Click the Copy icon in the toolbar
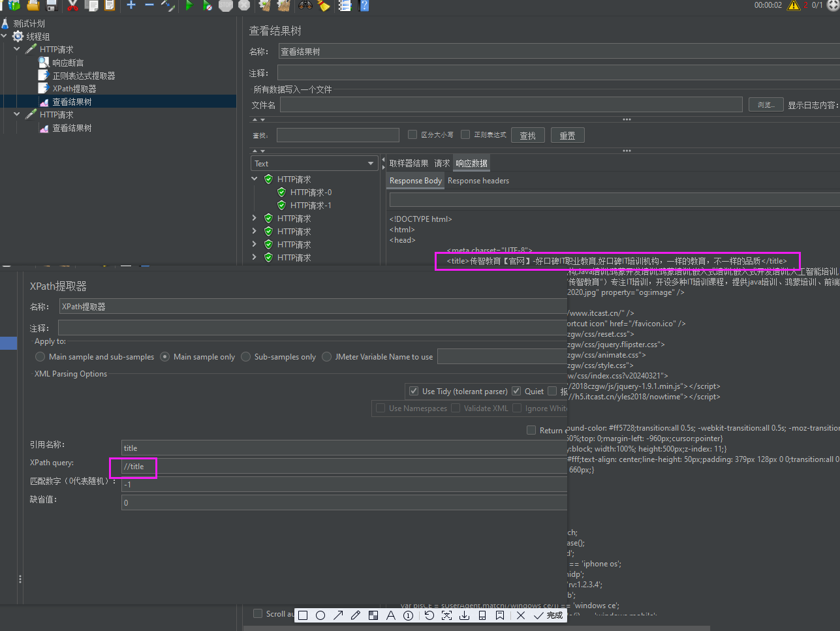Screen dimensions: 840x631 coord(91,5)
